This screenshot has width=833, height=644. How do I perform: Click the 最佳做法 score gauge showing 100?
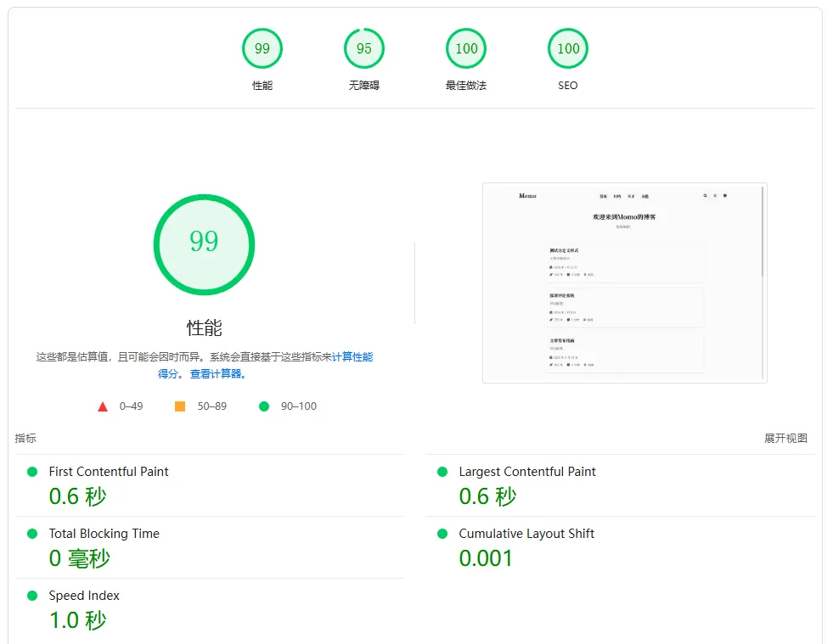(x=465, y=48)
